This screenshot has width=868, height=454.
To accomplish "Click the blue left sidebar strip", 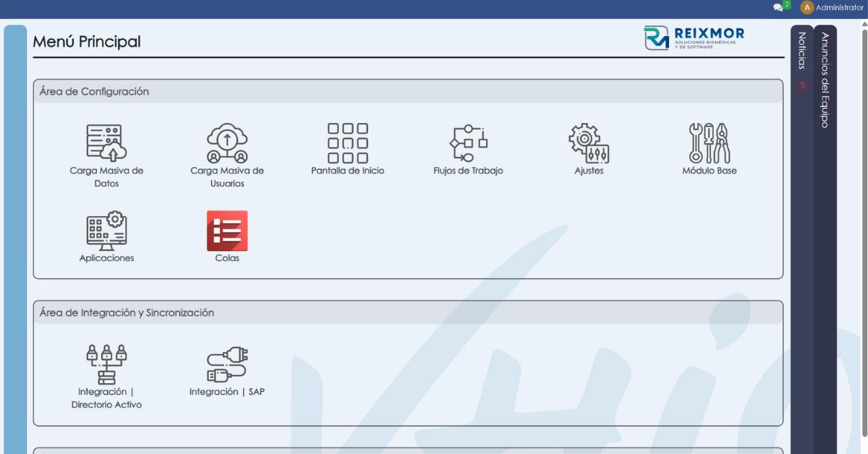I will [15, 239].
